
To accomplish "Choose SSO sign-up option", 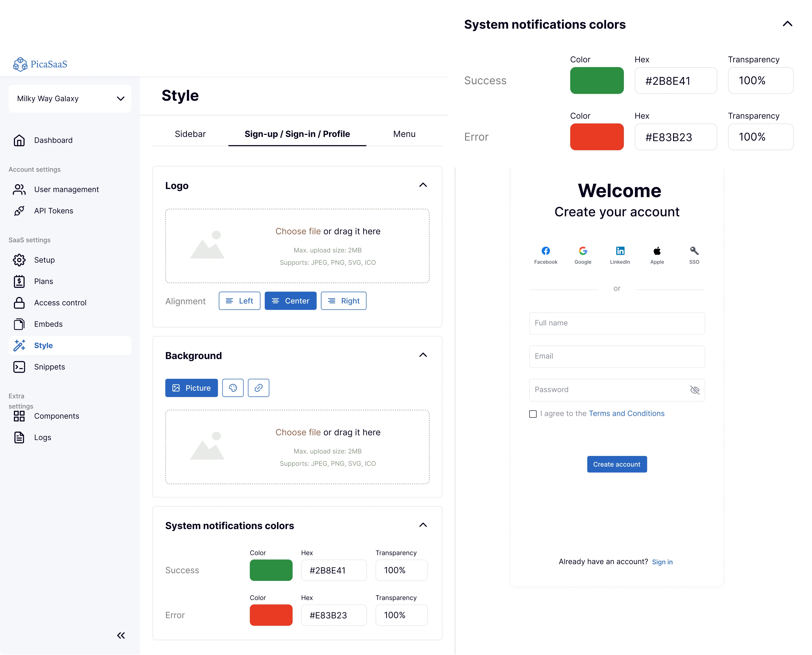I will pyautogui.click(x=694, y=251).
